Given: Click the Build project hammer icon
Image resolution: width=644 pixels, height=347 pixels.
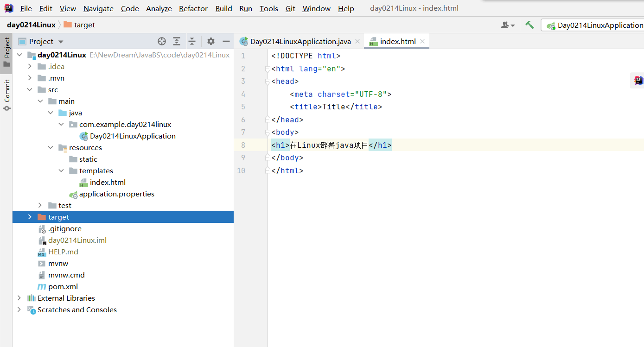Looking at the screenshot, I should pos(529,25).
